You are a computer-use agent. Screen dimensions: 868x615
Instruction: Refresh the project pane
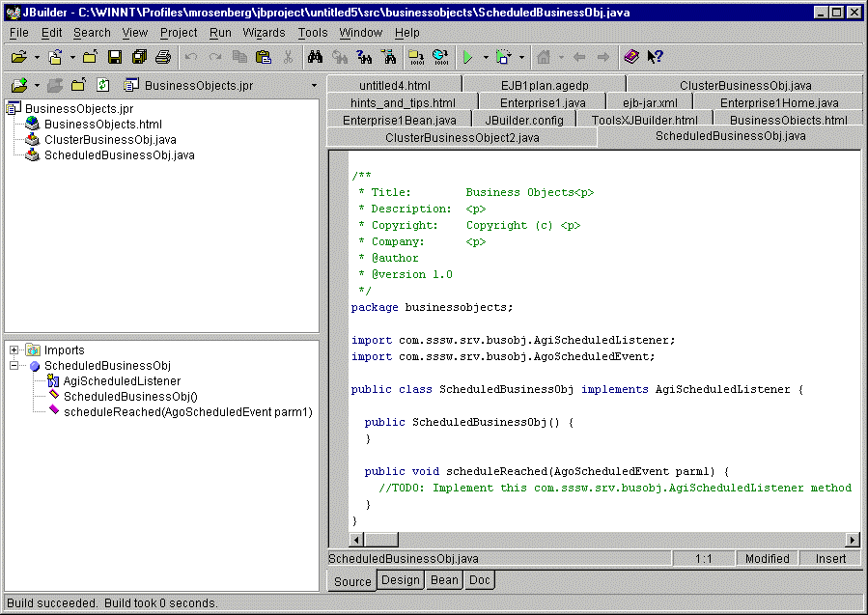point(103,85)
